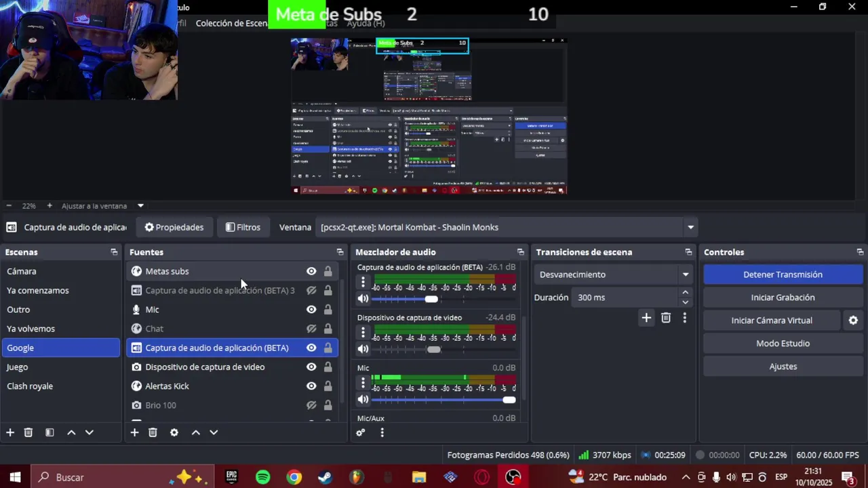The height and width of the screenshot is (488, 868).
Task: Switch to the Clash royale scene
Action: [61, 386]
